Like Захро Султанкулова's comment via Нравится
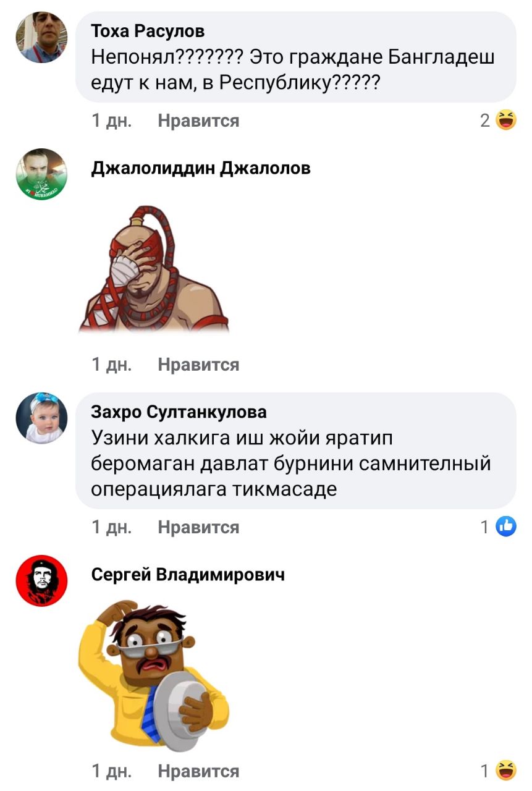Screen dimensions: 532x791 click(198, 527)
